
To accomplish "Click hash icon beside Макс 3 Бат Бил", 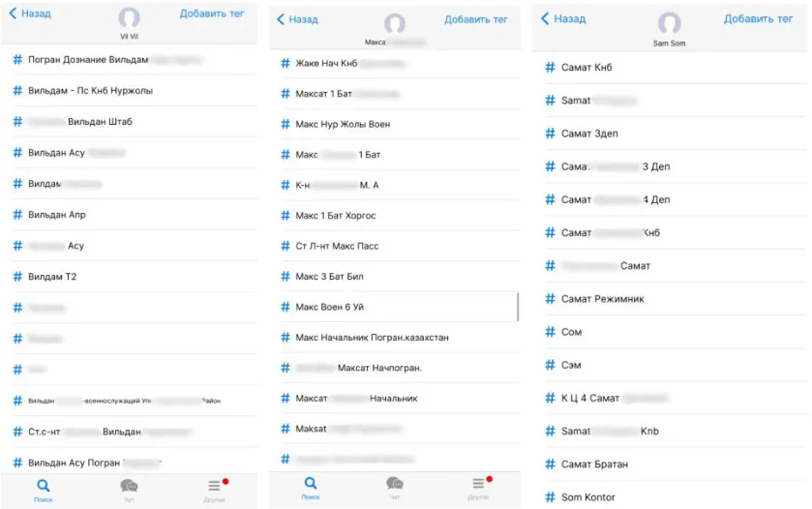I will (285, 277).
